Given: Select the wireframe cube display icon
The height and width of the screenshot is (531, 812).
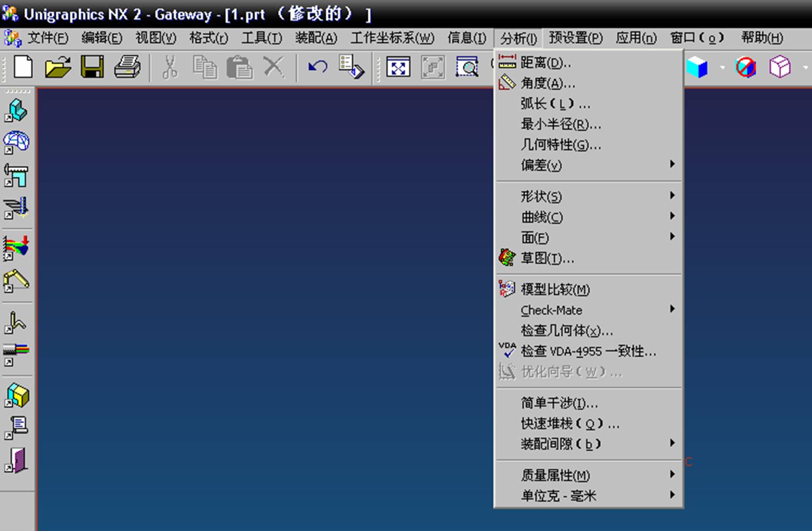Looking at the screenshot, I should [x=780, y=68].
